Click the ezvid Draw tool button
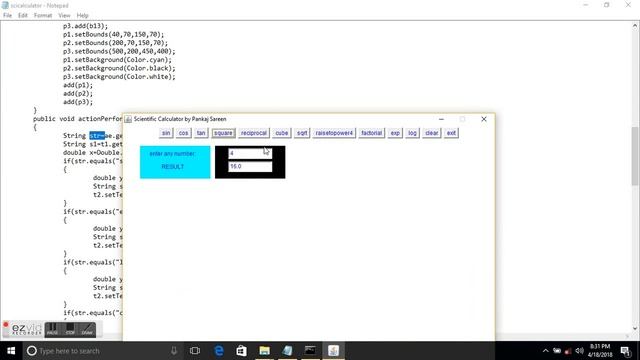The height and width of the screenshot is (360, 640). coord(87,329)
